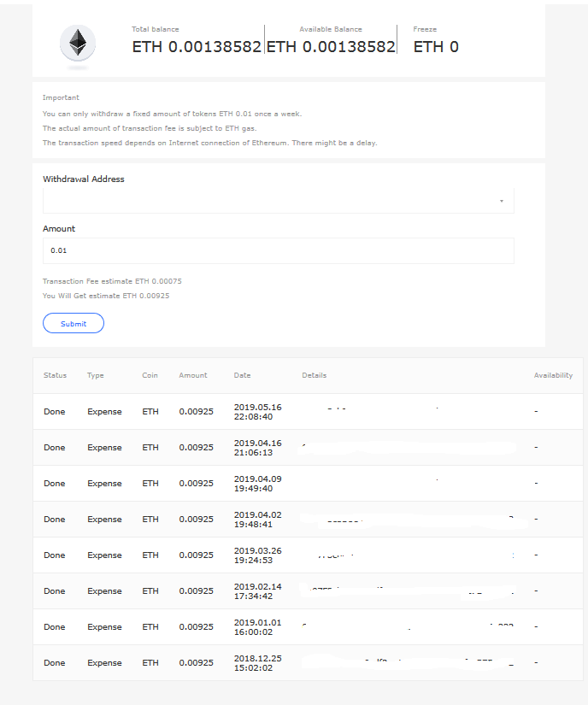Select the date 2019.01.01 16:00:02
Viewport: 588px width, 705px height.
click(x=257, y=627)
